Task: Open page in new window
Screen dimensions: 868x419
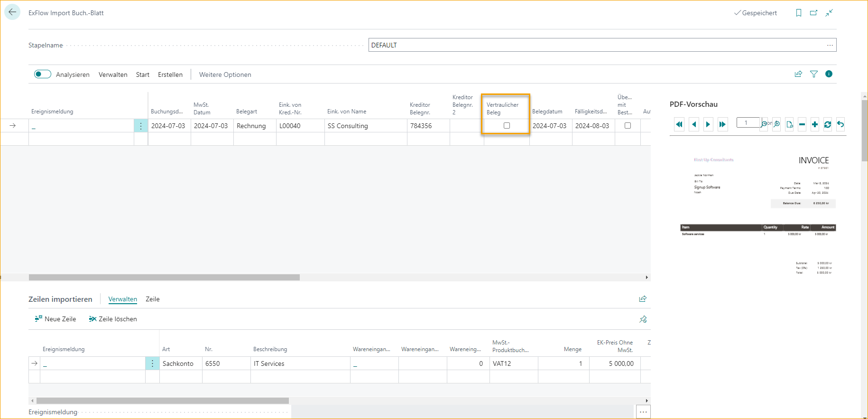Action: 814,13
